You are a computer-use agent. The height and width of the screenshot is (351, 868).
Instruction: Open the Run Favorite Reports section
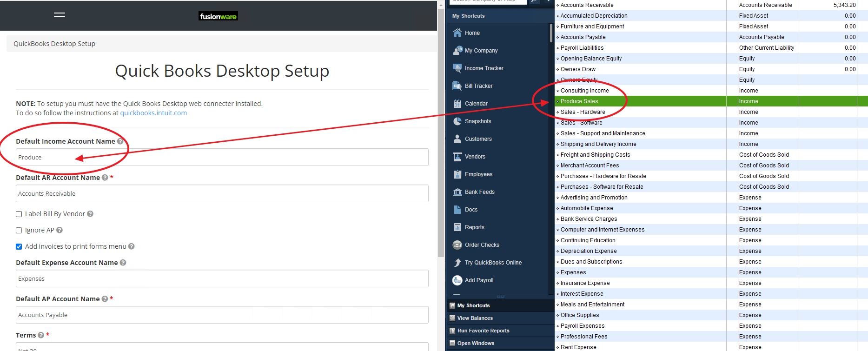pos(483,331)
